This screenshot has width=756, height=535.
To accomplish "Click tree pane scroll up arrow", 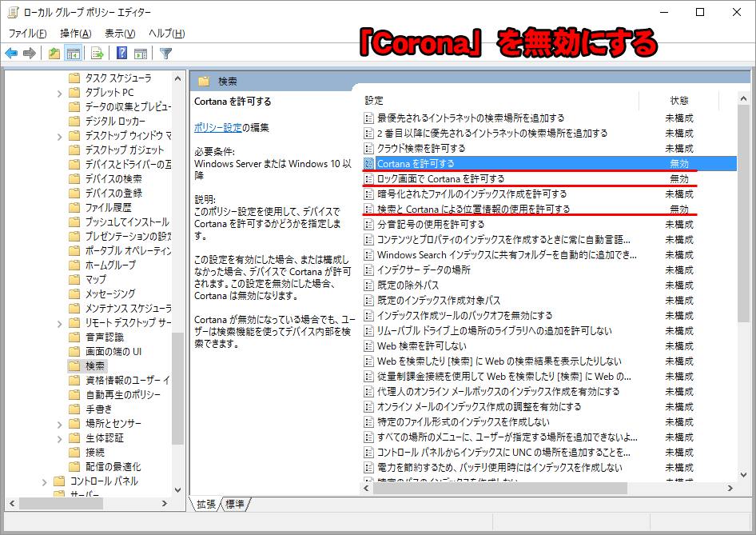I will [177, 78].
